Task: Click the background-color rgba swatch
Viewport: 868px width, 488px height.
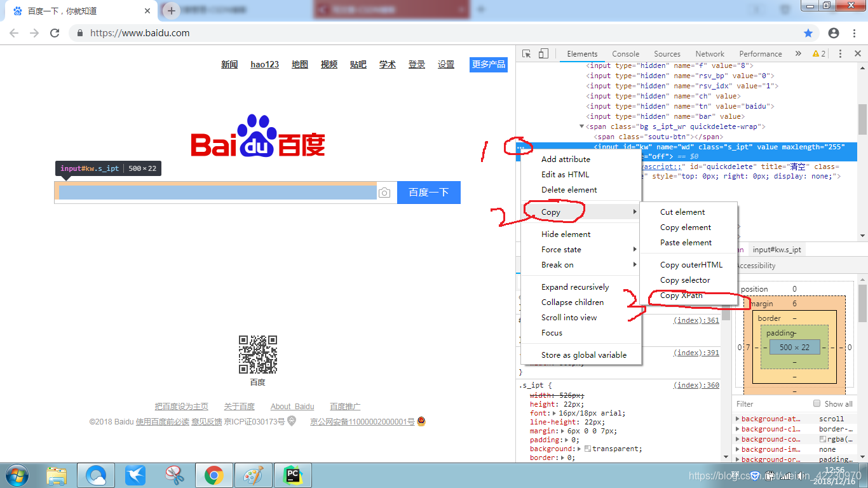Action: (823, 439)
